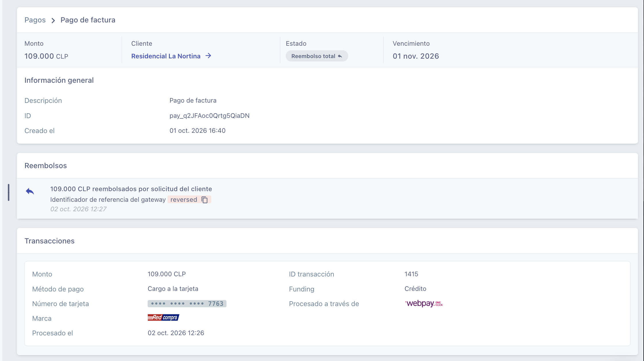
Task: Click the 109.000 CLP amount in header
Action: coord(46,56)
